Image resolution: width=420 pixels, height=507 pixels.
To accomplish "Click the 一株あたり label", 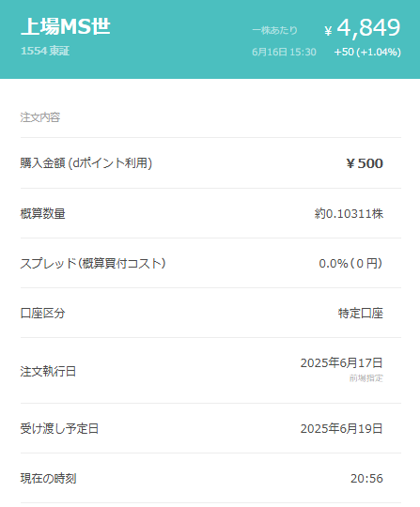I will 274,30.
